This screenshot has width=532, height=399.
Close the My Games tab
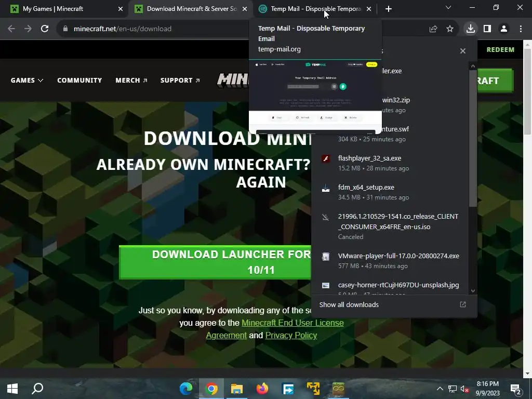[121, 9]
